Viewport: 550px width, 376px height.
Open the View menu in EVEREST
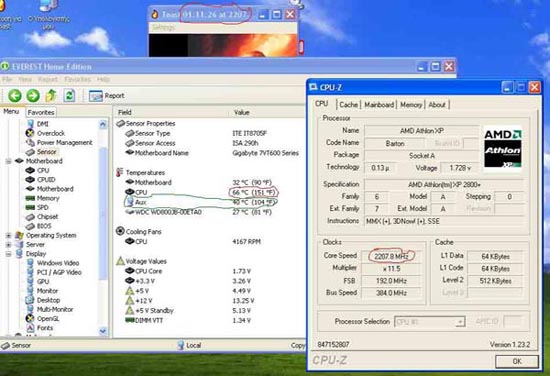tap(25, 79)
